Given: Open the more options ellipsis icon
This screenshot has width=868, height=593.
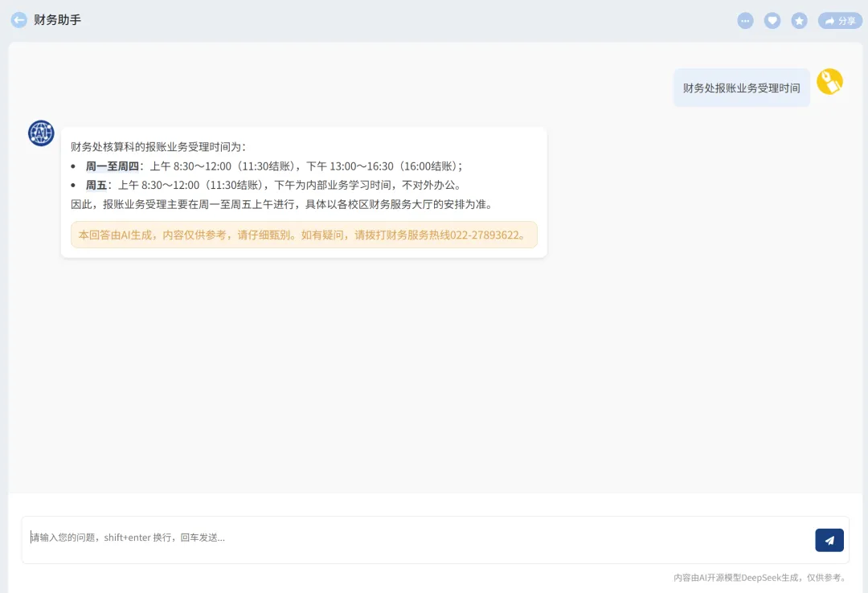Looking at the screenshot, I should coord(745,20).
